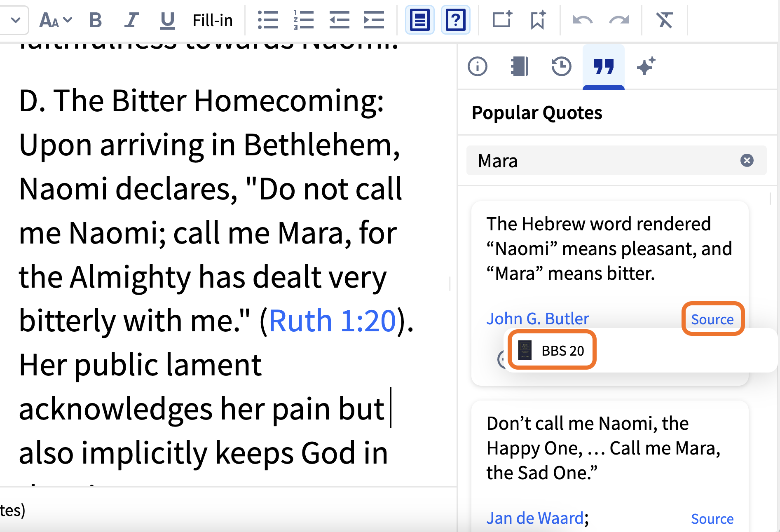The width and height of the screenshot is (780, 532).
Task: Click the quotes panel scrollbar
Action: pos(770,199)
